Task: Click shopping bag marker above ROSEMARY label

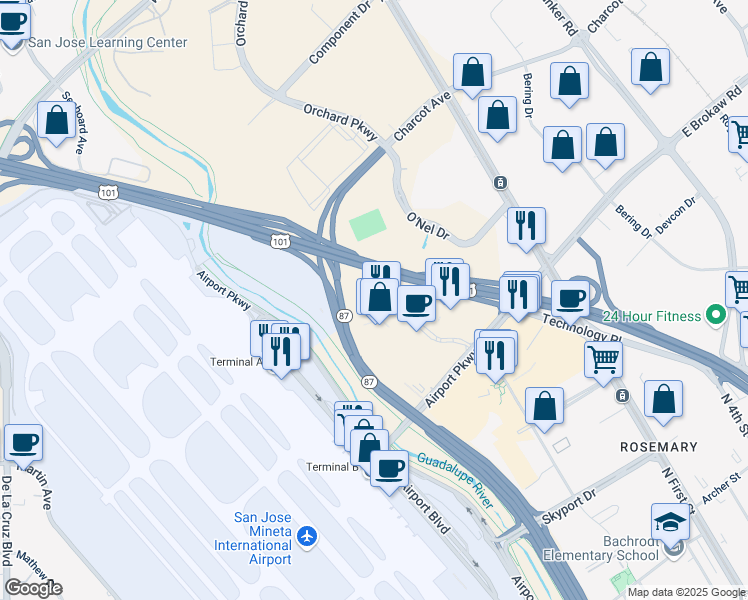Action: [x=663, y=400]
